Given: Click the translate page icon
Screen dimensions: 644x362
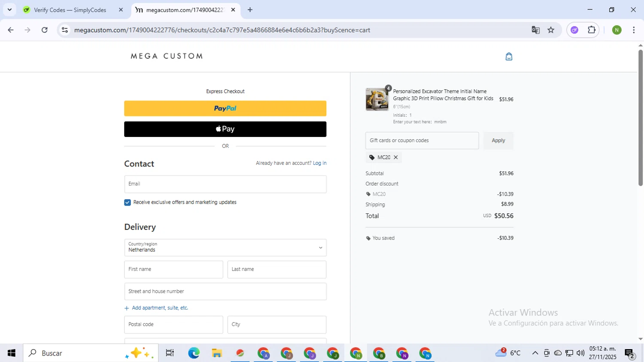Looking at the screenshot, I should pos(535,30).
